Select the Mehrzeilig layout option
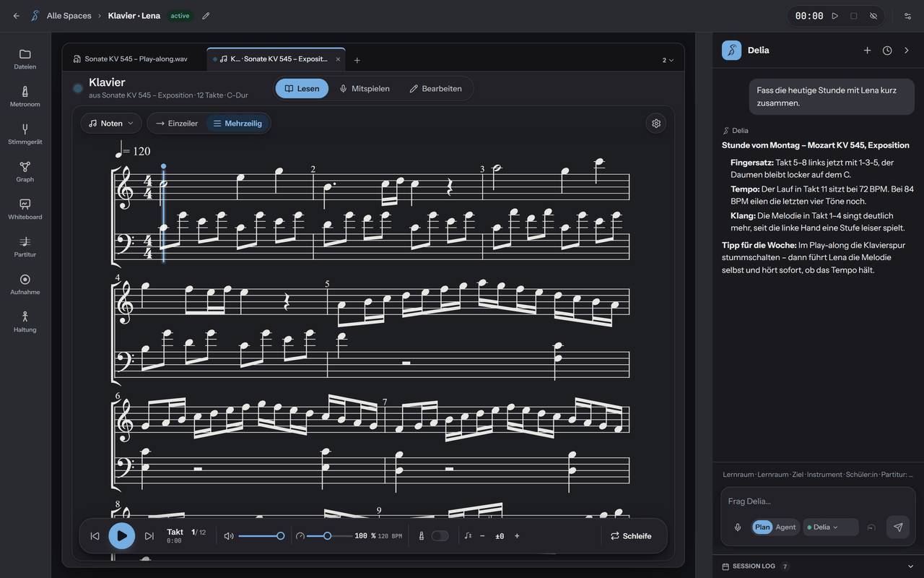Viewport: 924px width, 578px height. click(237, 124)
